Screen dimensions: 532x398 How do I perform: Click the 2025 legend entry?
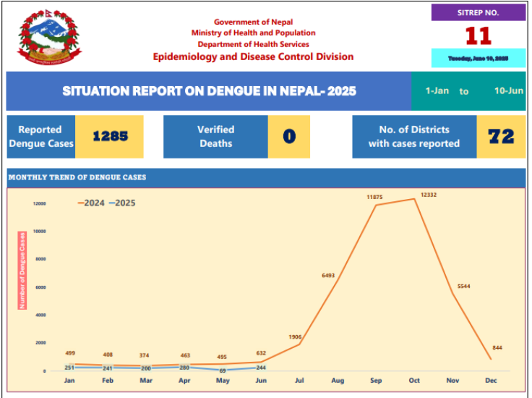click(x=122, y=203)
